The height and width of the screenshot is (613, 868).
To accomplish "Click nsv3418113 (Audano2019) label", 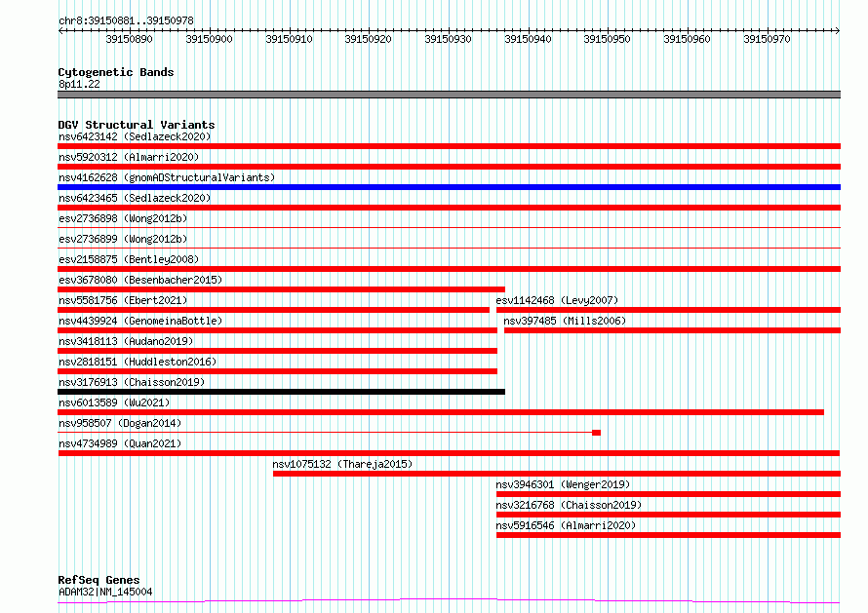I will click(126, 341).
